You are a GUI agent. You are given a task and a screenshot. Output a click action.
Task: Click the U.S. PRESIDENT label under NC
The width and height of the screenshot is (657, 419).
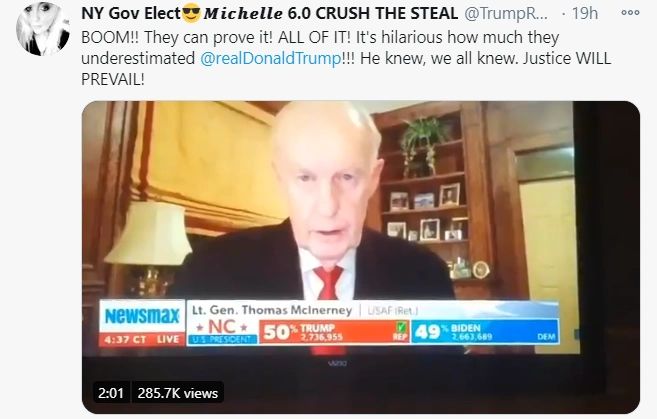point(222,339)
